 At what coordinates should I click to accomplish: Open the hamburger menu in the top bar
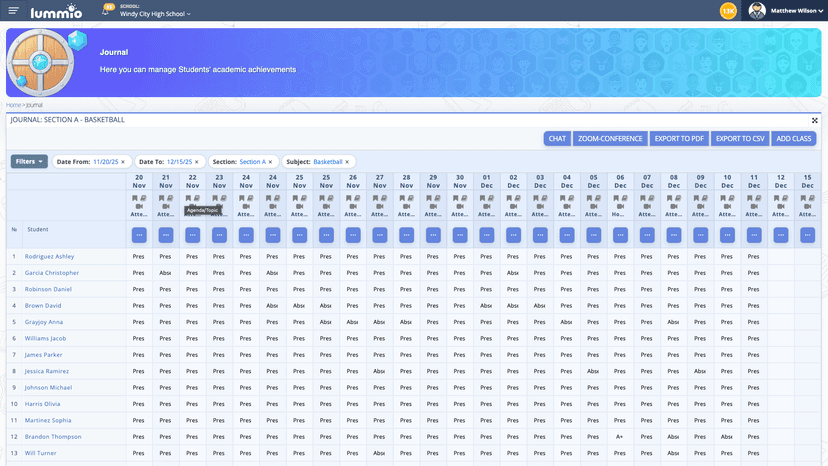coord(14,11)
